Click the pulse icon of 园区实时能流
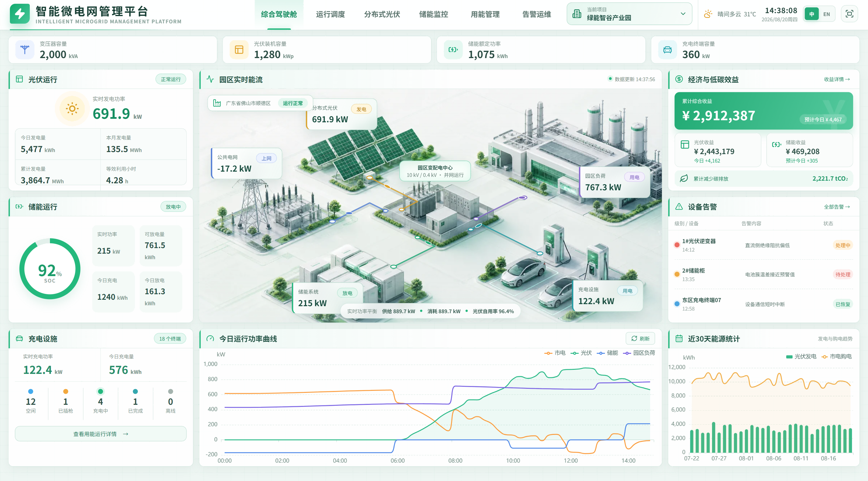Image resolution: width=868 pixels, height=481 pixels. click(x=210, y=79)
